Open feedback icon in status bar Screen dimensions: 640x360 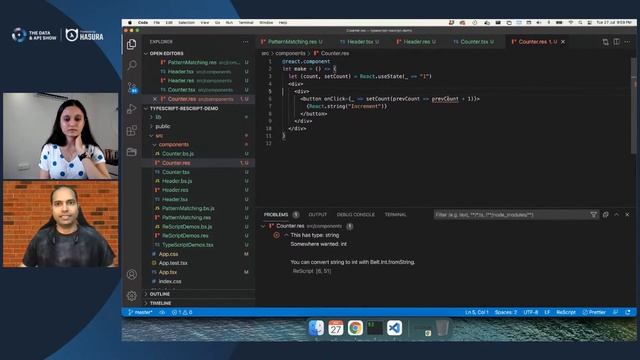click(616, 312)
